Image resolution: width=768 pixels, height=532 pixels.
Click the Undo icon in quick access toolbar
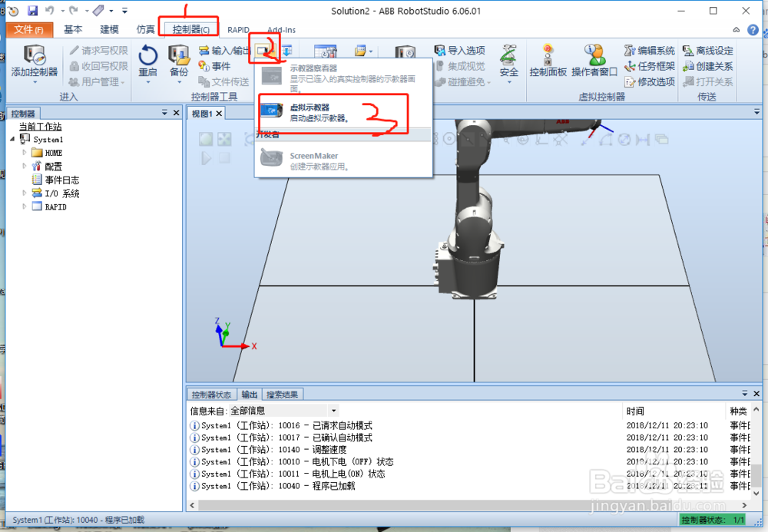click(x=49, y=10)
